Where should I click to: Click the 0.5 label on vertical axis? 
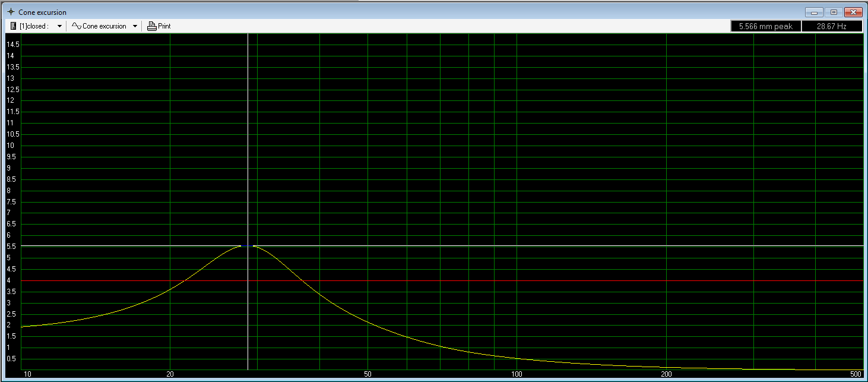[11, 359]
